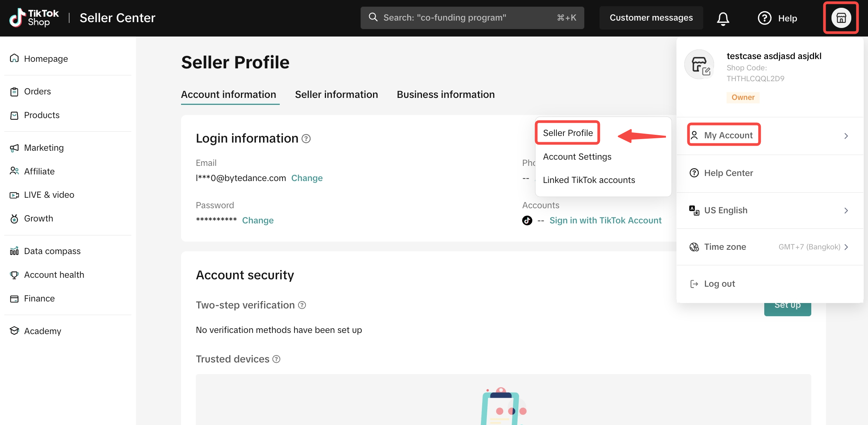Image resolution: width=868 pixels, height=425 pixels.
Task: Change the login email
Action: (307, 178)
